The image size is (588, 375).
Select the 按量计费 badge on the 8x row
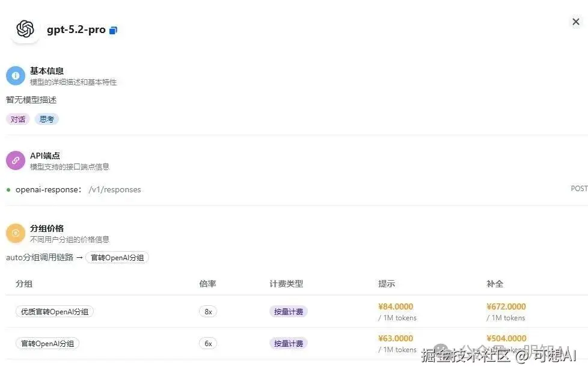click(287, 311)
